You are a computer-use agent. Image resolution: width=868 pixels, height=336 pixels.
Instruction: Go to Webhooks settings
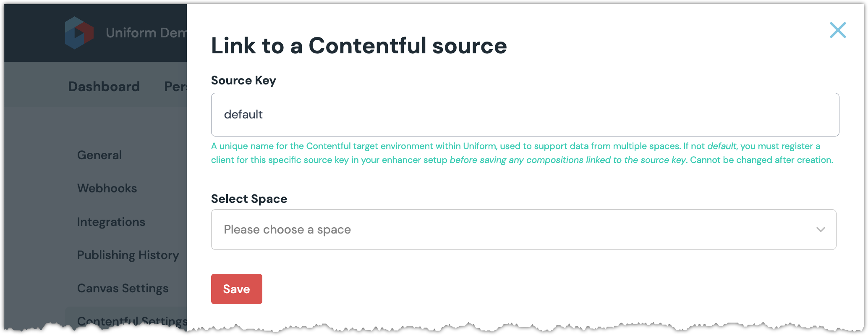click(x=107, y=188)
